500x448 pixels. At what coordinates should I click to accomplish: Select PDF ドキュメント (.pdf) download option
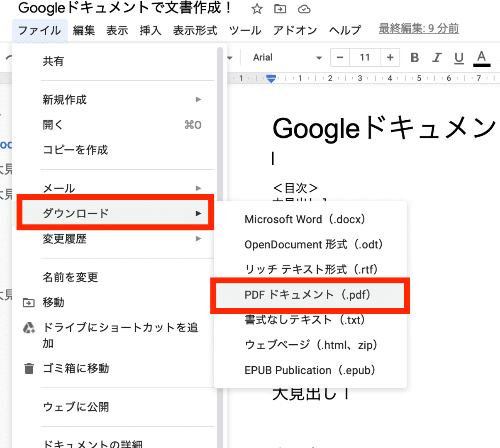click(307, 295)
